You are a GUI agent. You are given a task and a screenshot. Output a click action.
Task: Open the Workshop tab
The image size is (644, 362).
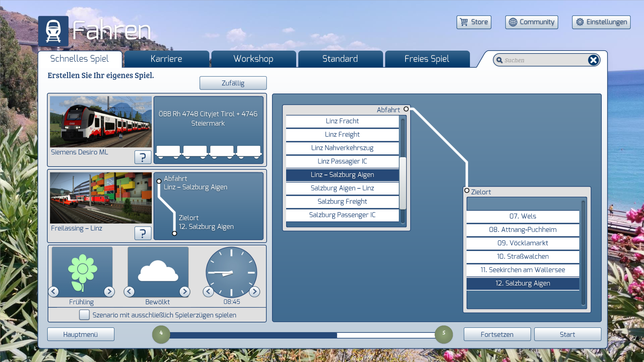point(253,59)
